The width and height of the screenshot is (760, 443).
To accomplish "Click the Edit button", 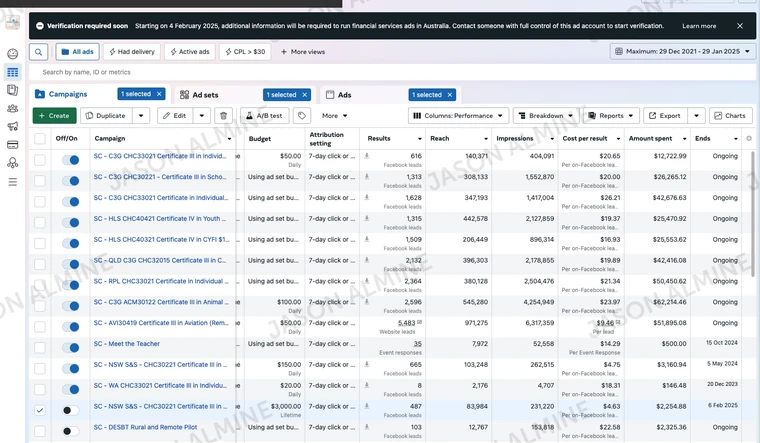I will (175, 116).
